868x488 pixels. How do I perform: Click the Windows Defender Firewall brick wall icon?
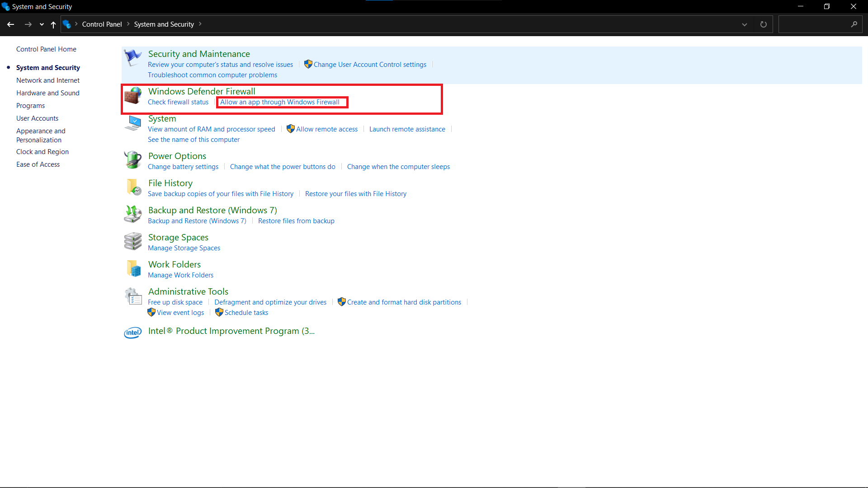(133, 96)
